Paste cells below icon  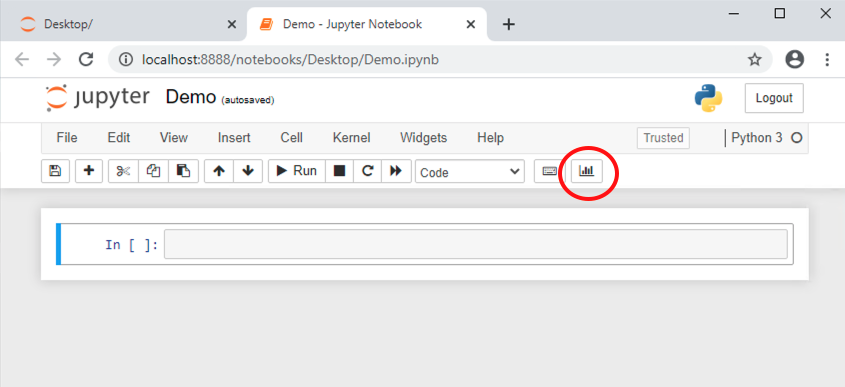[184, 171]
